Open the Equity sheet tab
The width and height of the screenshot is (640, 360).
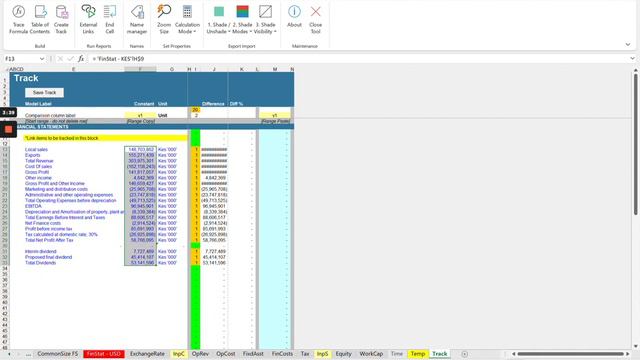(x=343, y=354)
